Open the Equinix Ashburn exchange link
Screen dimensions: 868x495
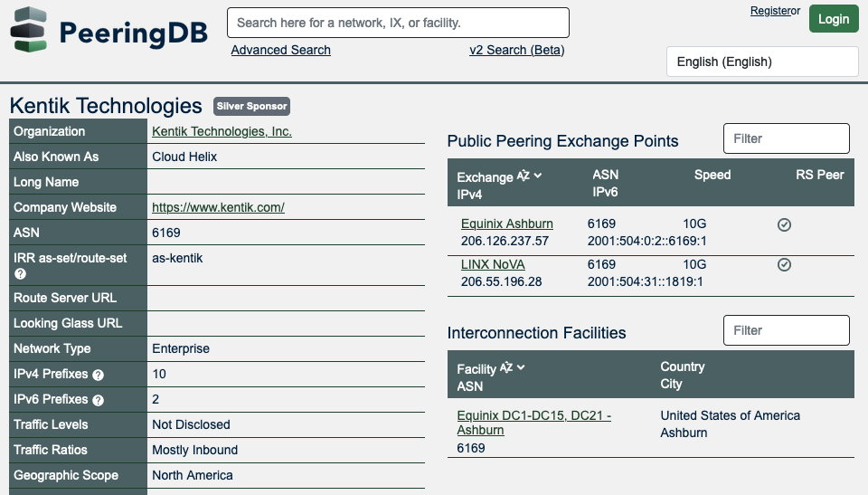coord(507,224)
